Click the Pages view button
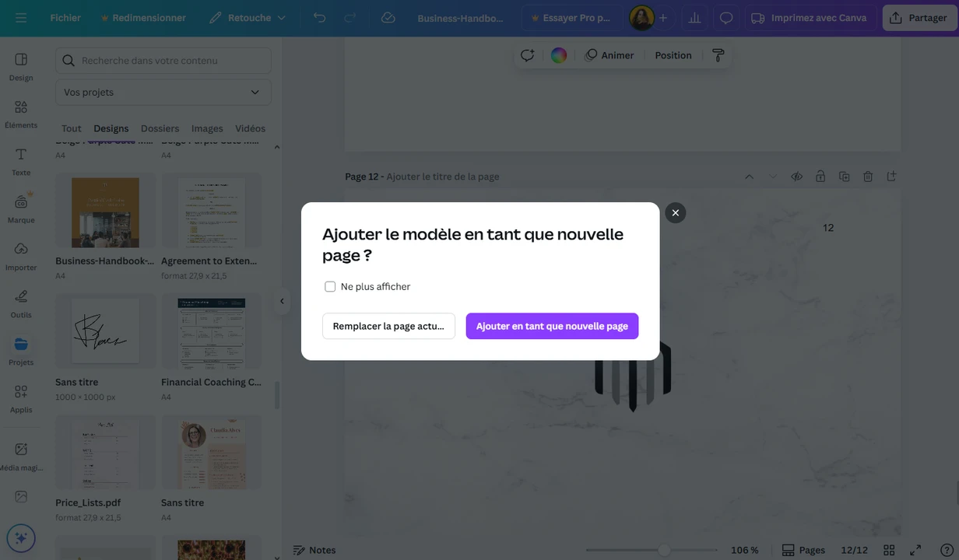This screenshot has width=959, height=560. [x=803, y=550]
